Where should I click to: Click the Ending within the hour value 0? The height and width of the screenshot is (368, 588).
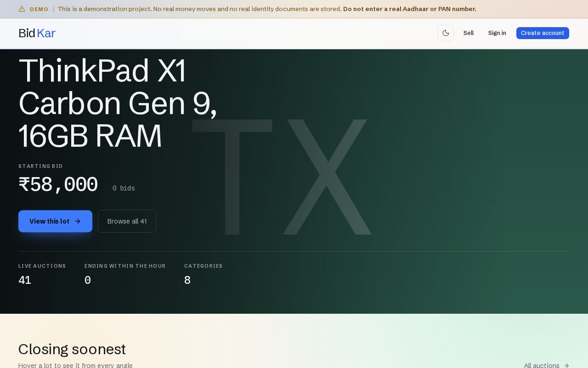[x=88, y=280]
